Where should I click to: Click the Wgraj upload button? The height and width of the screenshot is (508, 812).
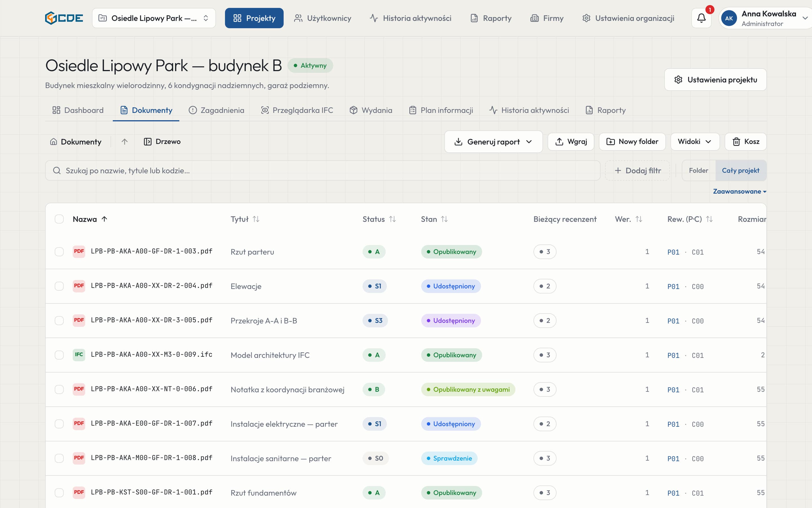tap(571, 142)
